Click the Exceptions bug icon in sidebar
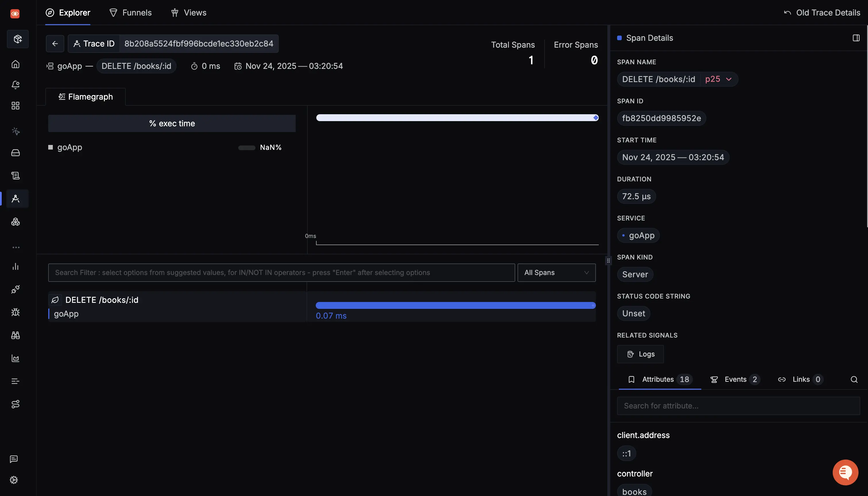 point(15,312)
